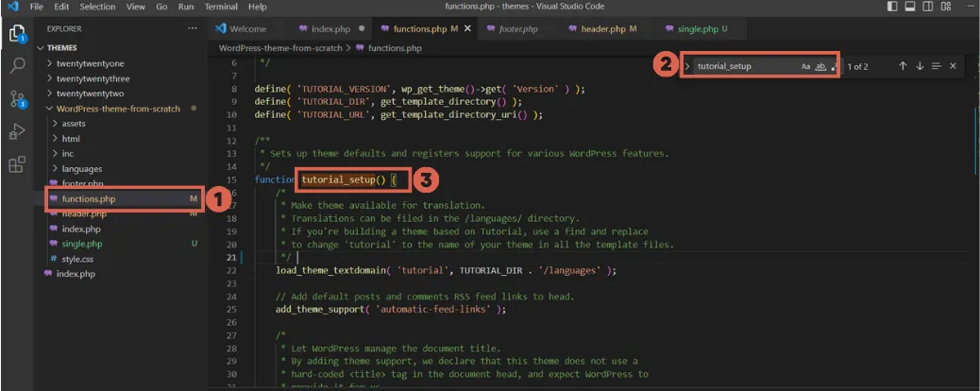The width and height of the screenshot is (980, 391).
Task: Open the Run and Debug view
Action: (17, 132)
